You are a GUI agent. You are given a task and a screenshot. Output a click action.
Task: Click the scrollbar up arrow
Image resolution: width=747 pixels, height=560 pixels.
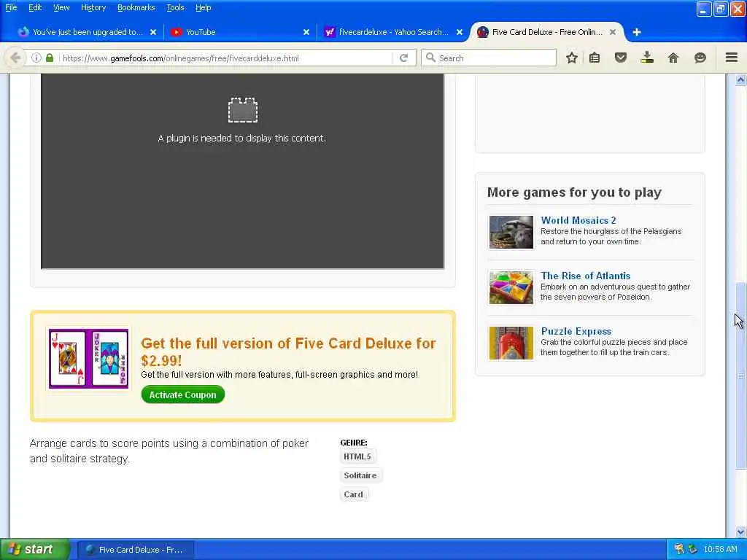click(x=740, y=79)
